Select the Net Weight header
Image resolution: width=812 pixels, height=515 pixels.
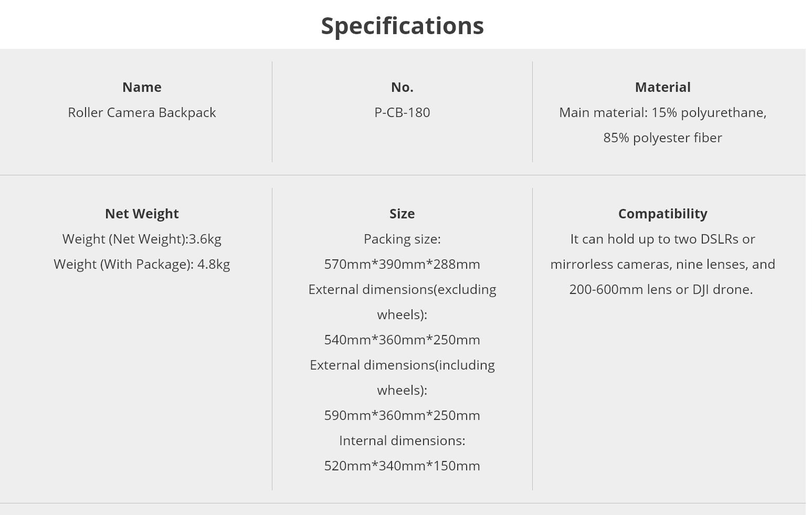pos(142,214)
